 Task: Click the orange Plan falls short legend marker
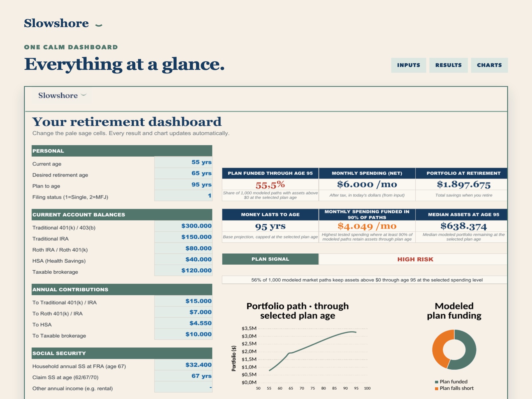(x=437, y=389)
